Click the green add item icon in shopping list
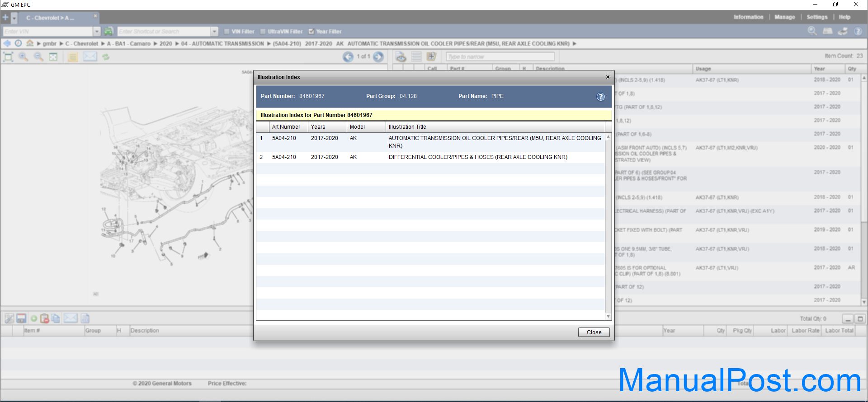868x402 pixels. click(x=34, y=318)
